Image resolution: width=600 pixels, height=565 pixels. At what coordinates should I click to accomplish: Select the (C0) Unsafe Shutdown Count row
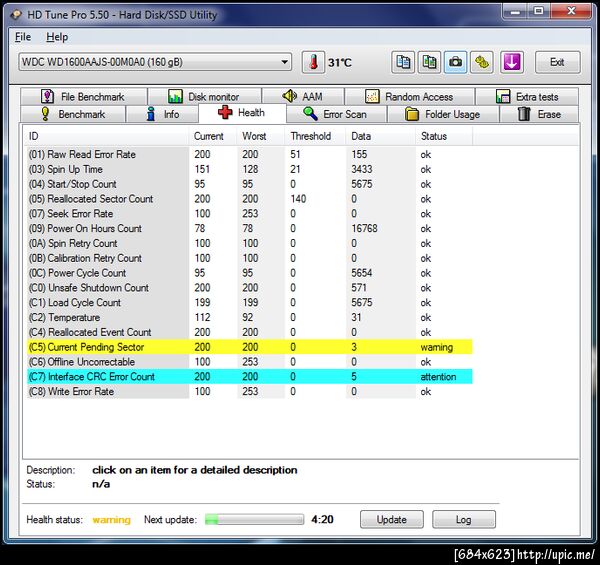249,288
